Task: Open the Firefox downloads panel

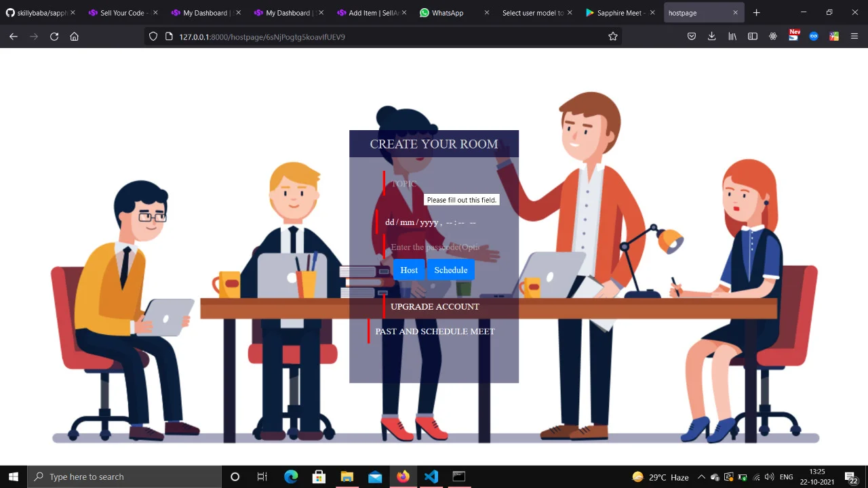Action: tap(711, 37)
